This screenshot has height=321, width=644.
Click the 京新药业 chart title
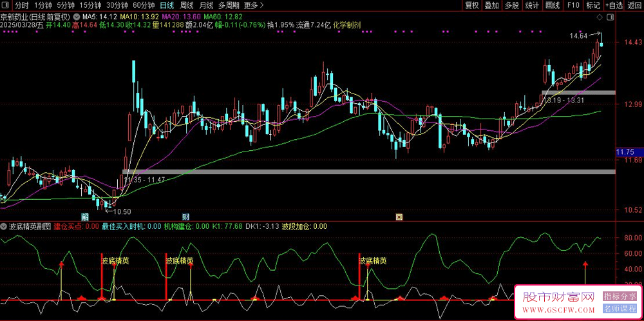[35, 17]
